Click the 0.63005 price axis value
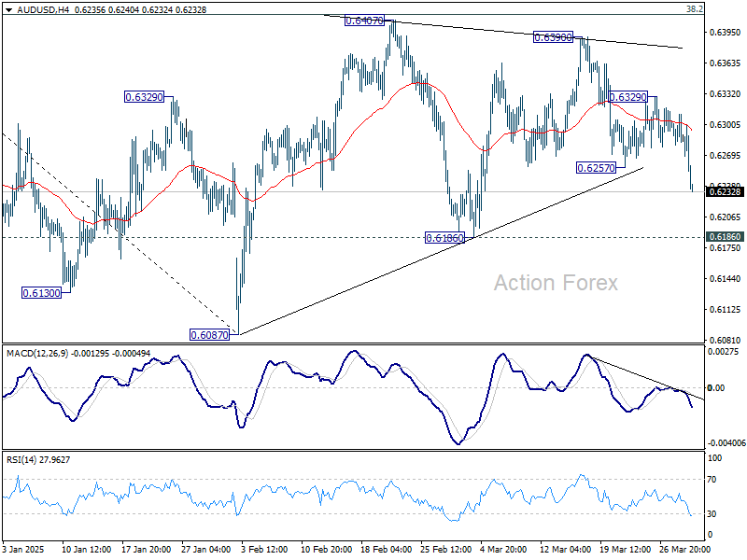The width and height of the screenshot is (747, 560). coord(726,125)
